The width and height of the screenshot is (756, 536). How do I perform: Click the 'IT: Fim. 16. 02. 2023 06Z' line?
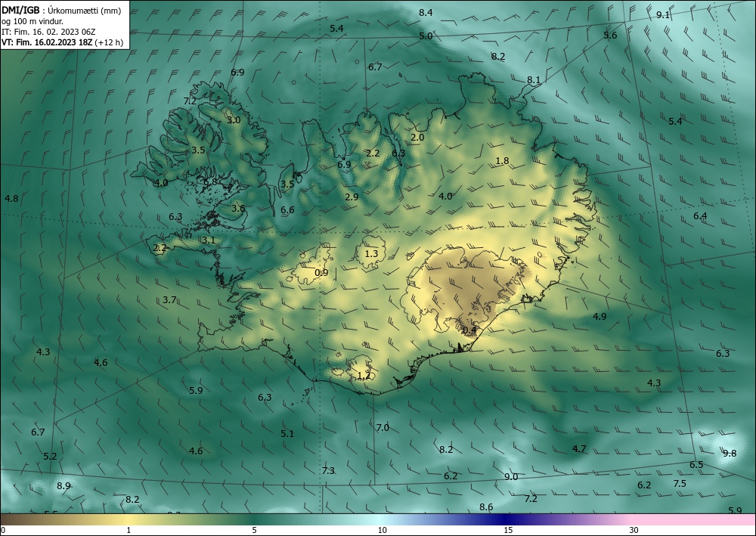(48, 32)
